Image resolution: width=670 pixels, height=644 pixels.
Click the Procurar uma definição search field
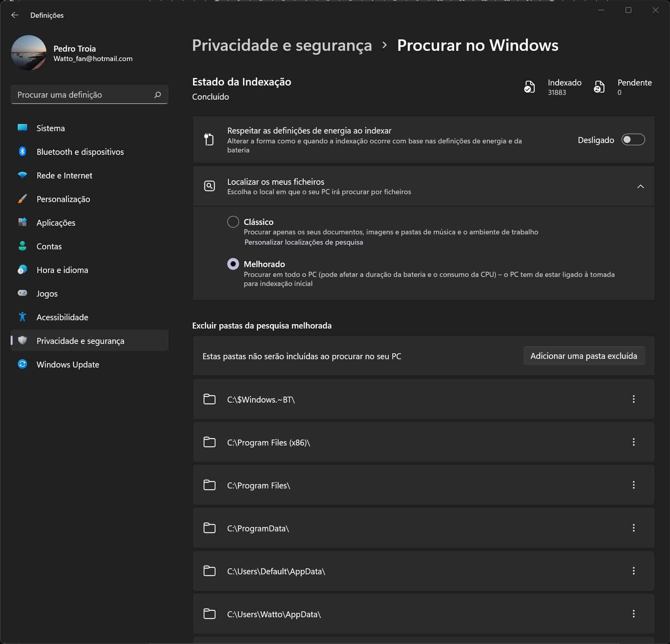(x=83, y=95)
